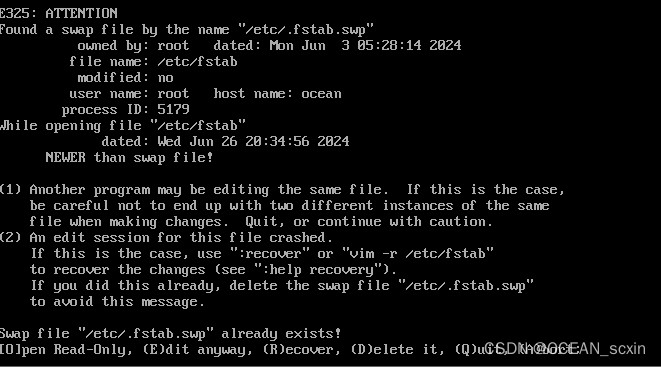The height and width of the screenshot is (367, 661).
Task: Click the "Wed Jun 26 20:34:56 2024" timestamp
Action: pos(253,142)
